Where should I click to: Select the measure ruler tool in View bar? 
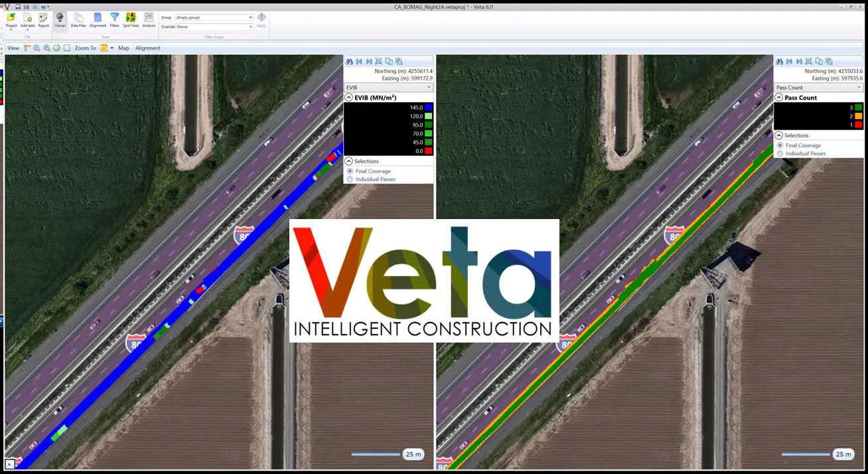pyautogui.click(x=27, y=48)
